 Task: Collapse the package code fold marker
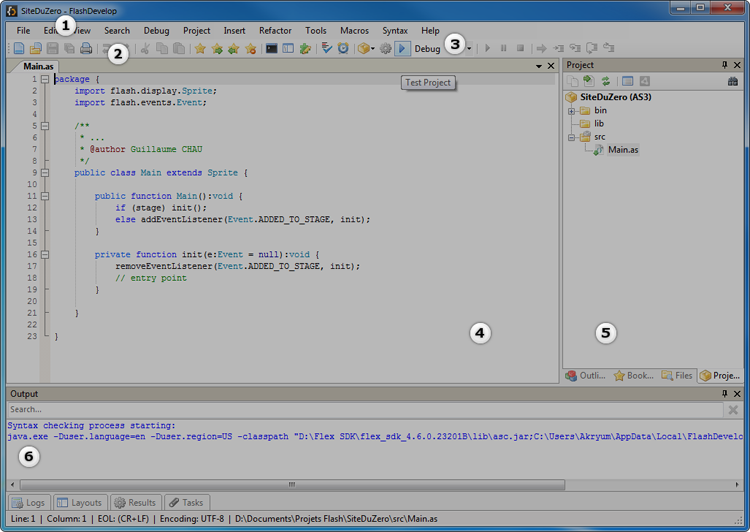click(45, 79)
